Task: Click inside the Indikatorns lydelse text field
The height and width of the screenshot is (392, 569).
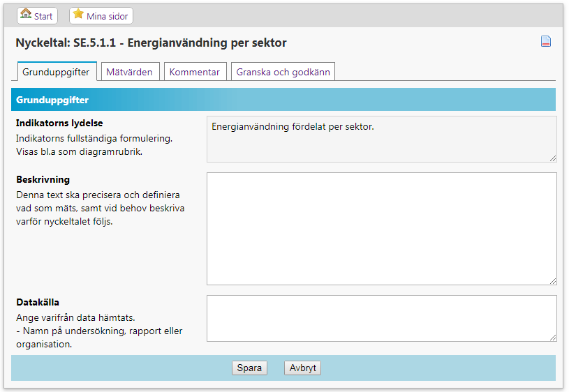Action: point(381,139)
